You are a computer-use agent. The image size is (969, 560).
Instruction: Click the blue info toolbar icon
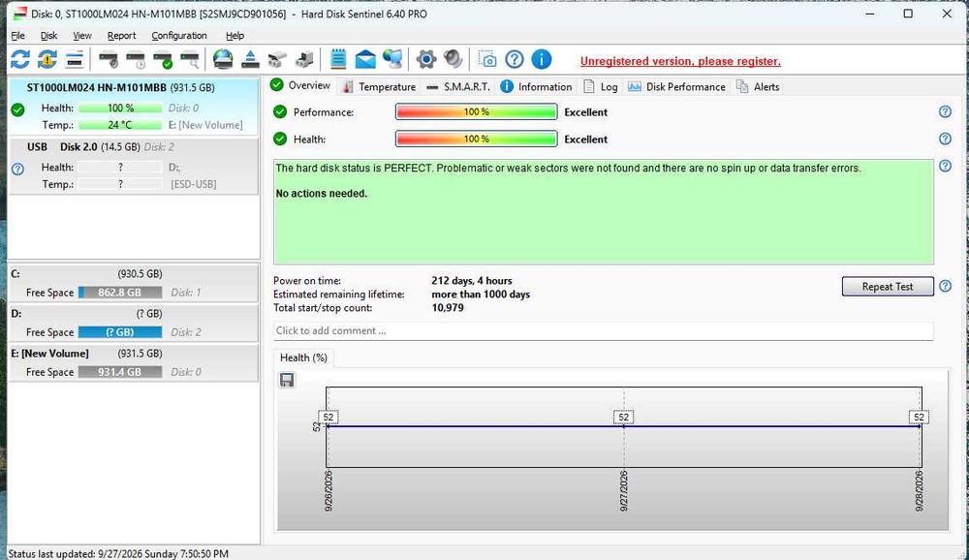pyautogui.click(x=542, y=59)
